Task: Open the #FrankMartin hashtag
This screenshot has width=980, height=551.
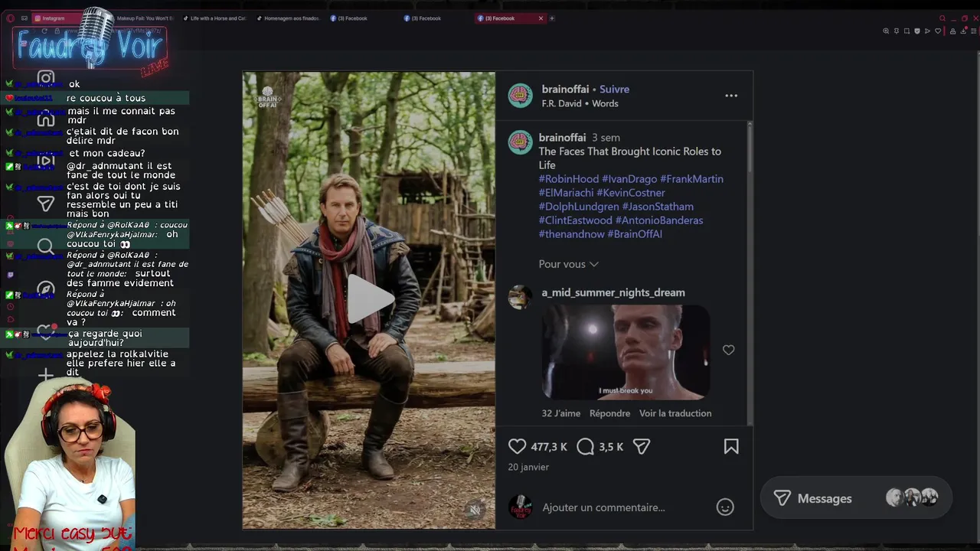Action: (691, 179)
